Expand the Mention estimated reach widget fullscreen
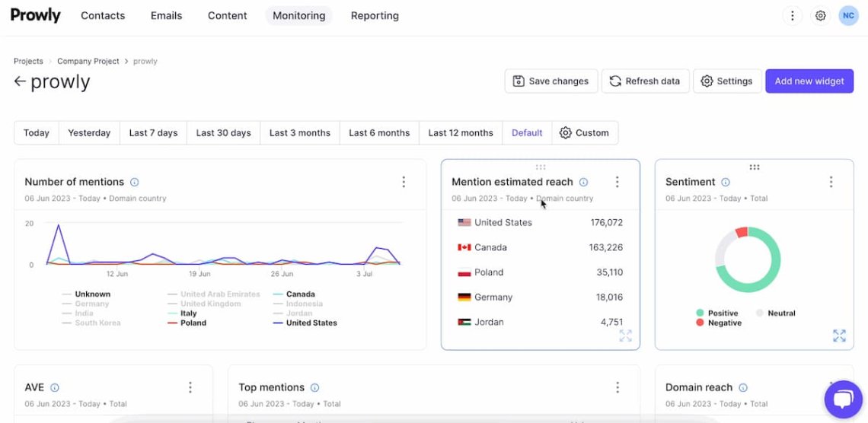 625,336
